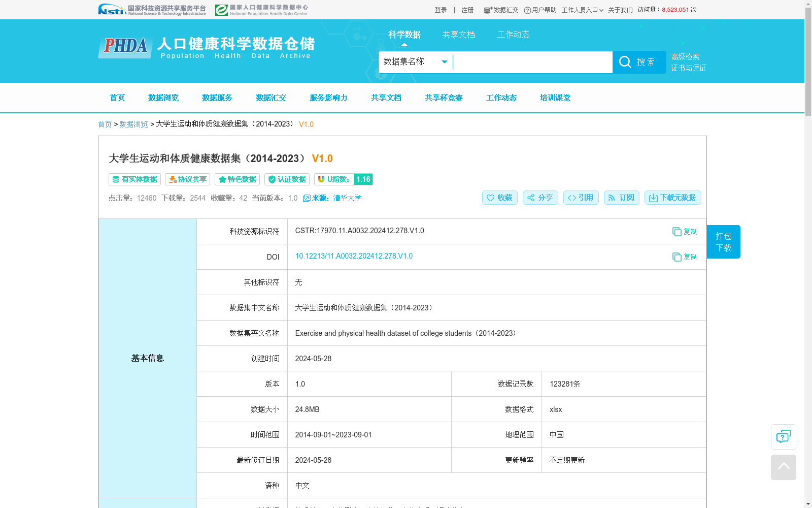Click the 打包下载 side button
Viewport: 812px width, 508px height.
click(723, 242)
